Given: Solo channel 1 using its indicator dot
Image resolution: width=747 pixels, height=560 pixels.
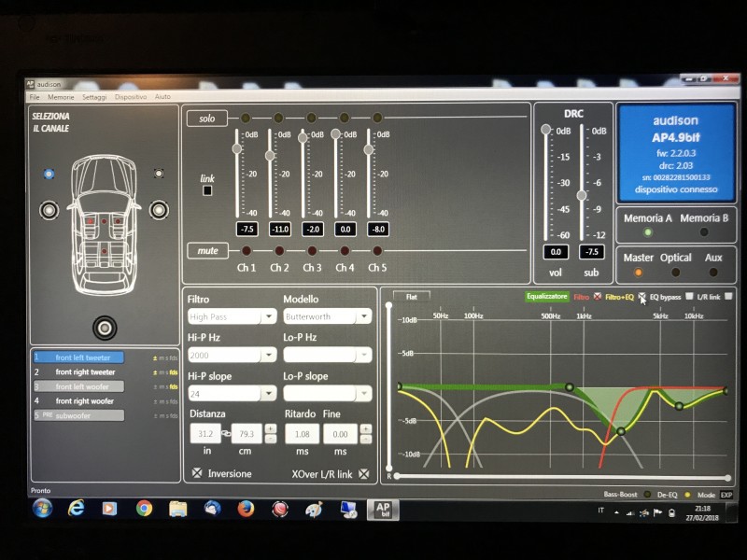Looking at the screenshot, I should pos(246,118).
